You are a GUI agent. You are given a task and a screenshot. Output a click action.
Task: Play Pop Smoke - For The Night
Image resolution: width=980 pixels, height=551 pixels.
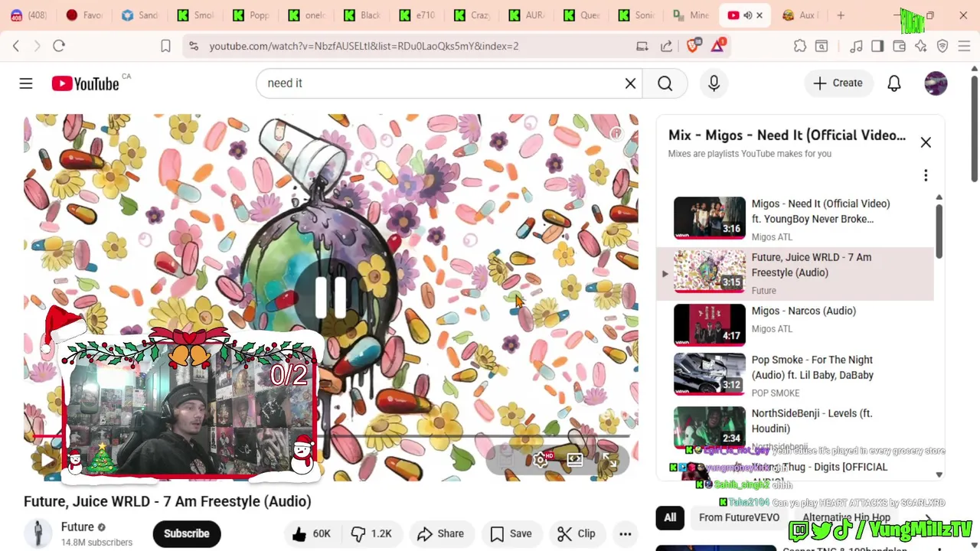[795, 375]
